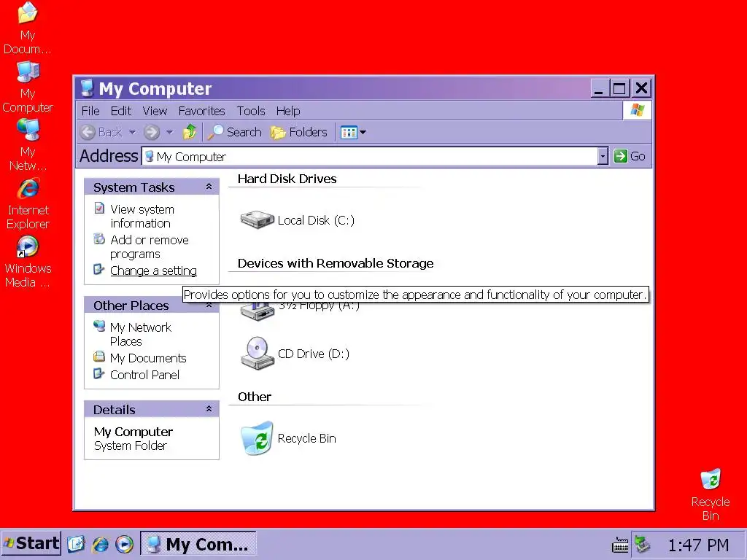
Task: Click the on-screen keyboard tray icon
Action: point(620,544)
